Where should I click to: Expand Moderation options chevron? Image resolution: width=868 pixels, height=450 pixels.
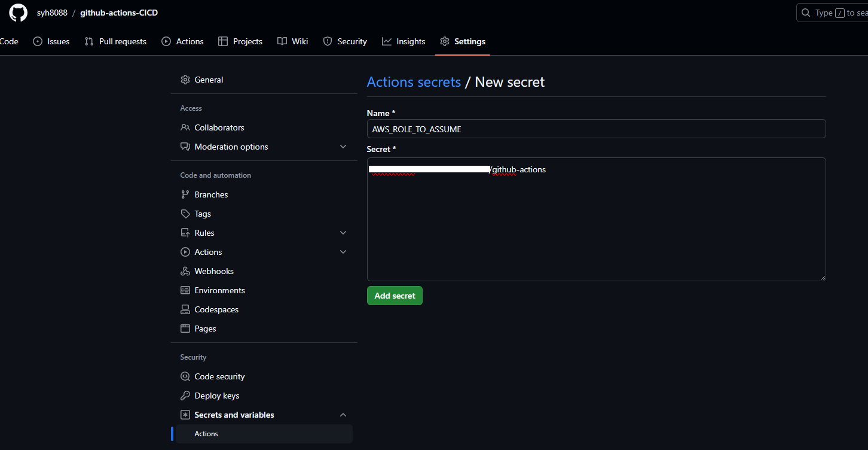pyautogui.click(x=343, y=147)
